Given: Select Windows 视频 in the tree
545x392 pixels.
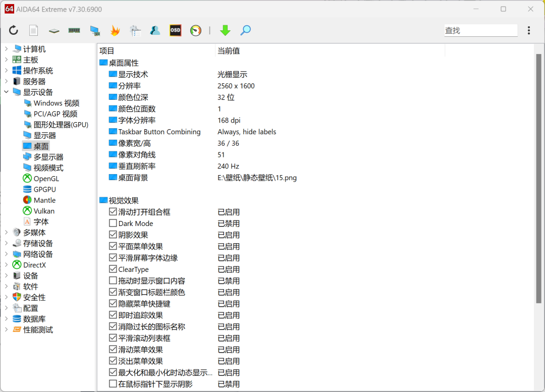Looking at the screenshot, I should click(x=51, y=103).
